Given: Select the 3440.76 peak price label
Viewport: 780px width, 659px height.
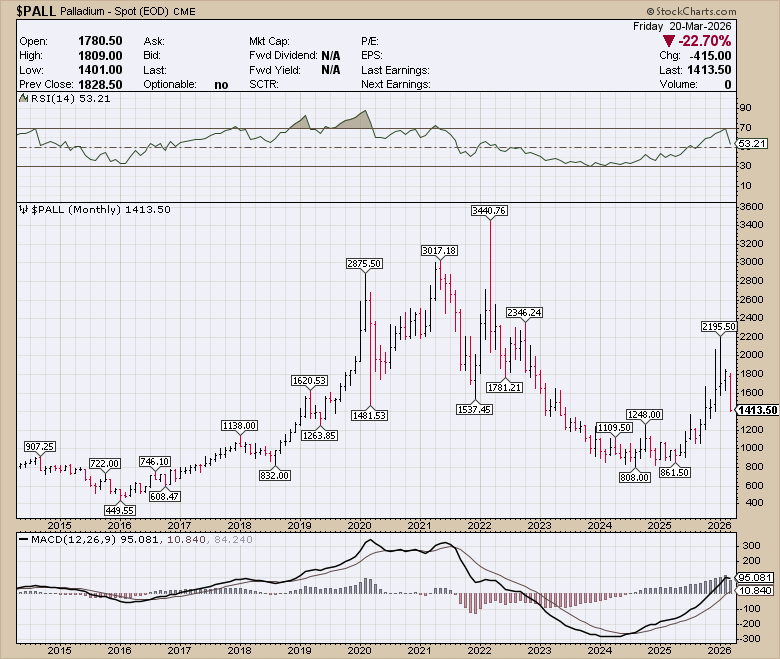Looking at the screenshot, I should click(x=489, y=210).
